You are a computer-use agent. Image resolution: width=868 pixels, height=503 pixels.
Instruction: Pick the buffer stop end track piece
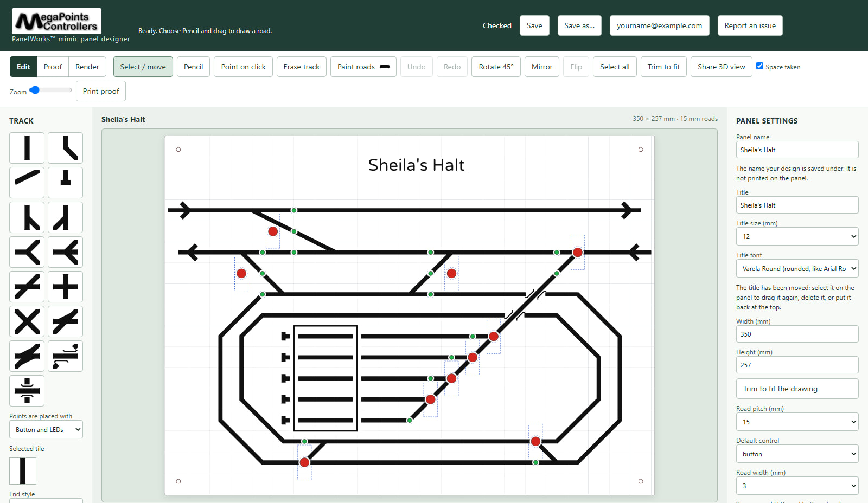pos(65,183)
